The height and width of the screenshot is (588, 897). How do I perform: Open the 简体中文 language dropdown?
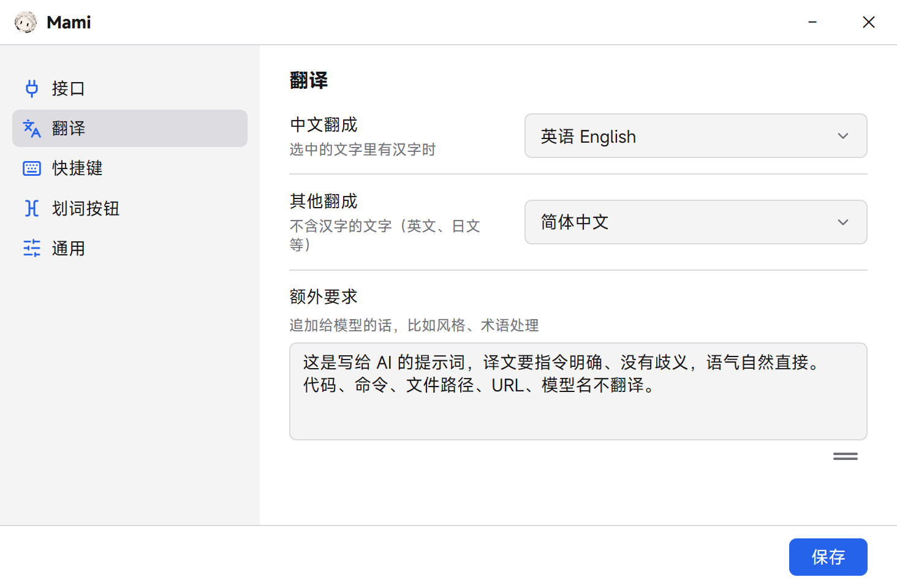(x=696, y=222)
